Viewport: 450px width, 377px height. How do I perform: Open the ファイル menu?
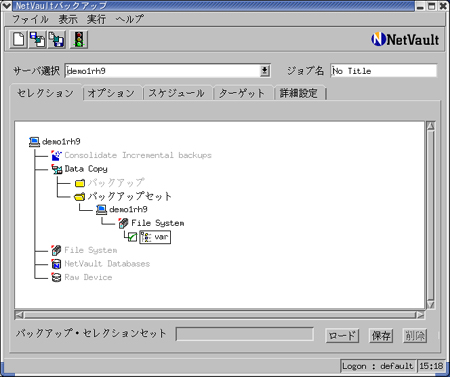[30, 19]
